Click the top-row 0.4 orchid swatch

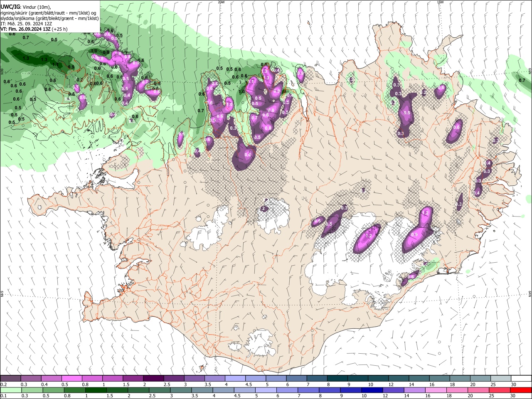[51, 379]
